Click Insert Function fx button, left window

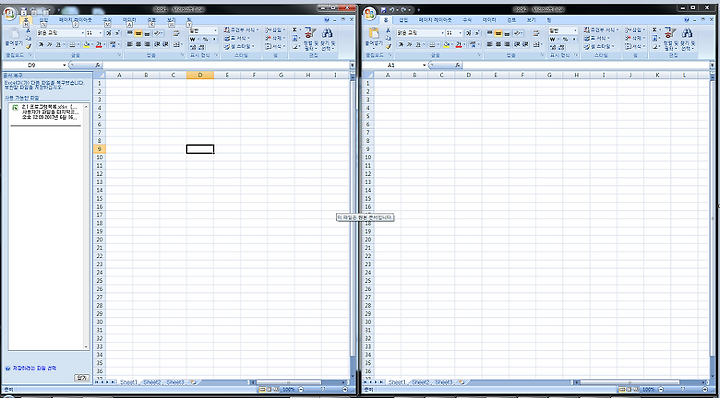pos(97,65)
